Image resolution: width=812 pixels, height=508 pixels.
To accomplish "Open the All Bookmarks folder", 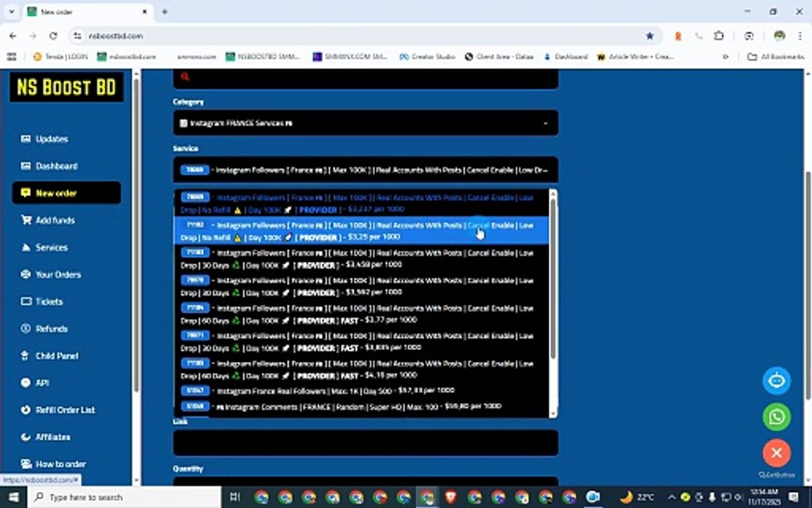I will click(776, 56).
